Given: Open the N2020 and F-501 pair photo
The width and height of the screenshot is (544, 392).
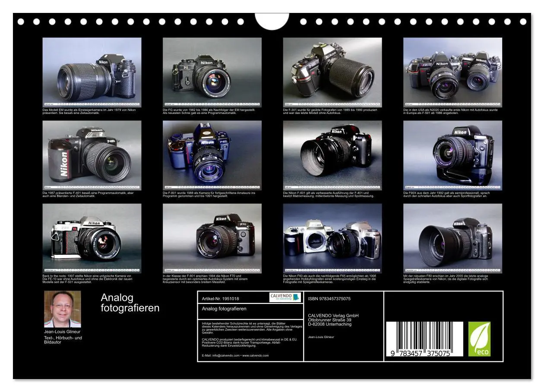Looking at the screenshot, I should (x=452, y=72).
